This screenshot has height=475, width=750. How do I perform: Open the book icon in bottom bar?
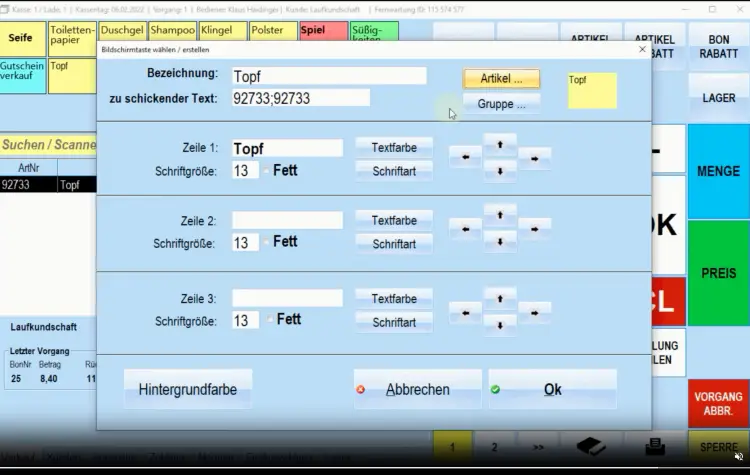click(x=591, y=447)
